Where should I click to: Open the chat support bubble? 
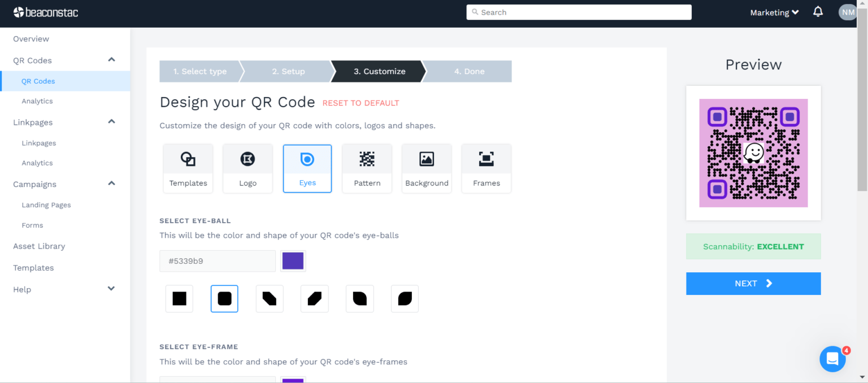click(832, 359)
